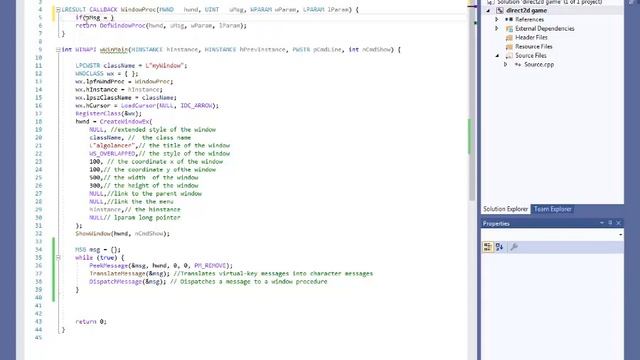The image size is (640, 360).
Task: Click the External Dependencies folder icon
Action: pyautogui.click(x=509, y=29)
